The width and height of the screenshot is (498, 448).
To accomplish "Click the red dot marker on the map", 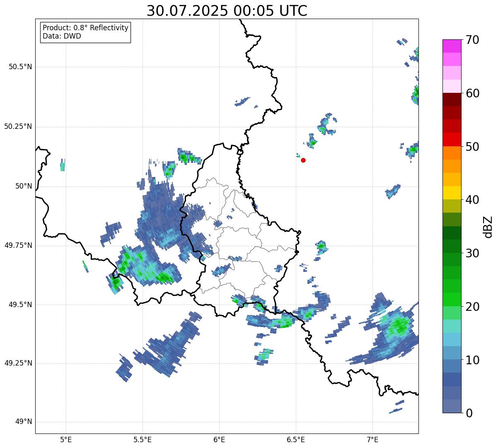I will pos(303,160).
